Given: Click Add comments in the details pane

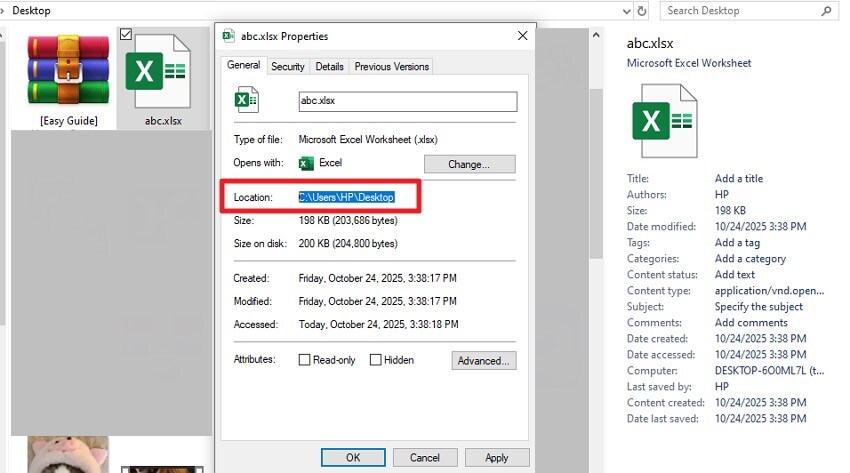Looking at the screenshot, I should click(751, 322).
